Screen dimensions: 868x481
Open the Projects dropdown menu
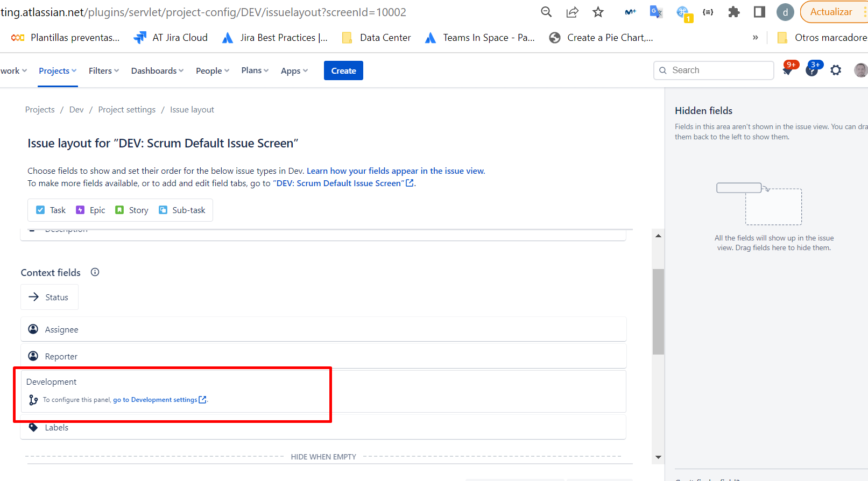[58, 70]
